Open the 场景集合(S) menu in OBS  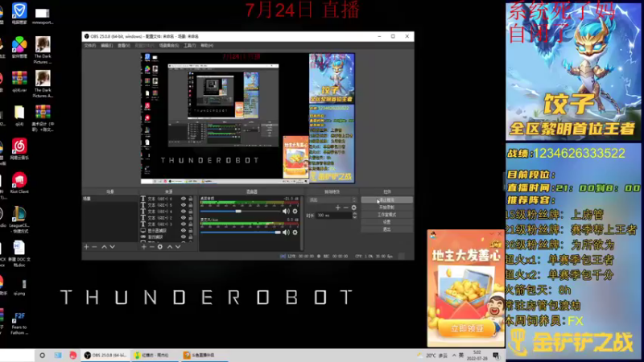pyautogui.click(x=169, y=46)
